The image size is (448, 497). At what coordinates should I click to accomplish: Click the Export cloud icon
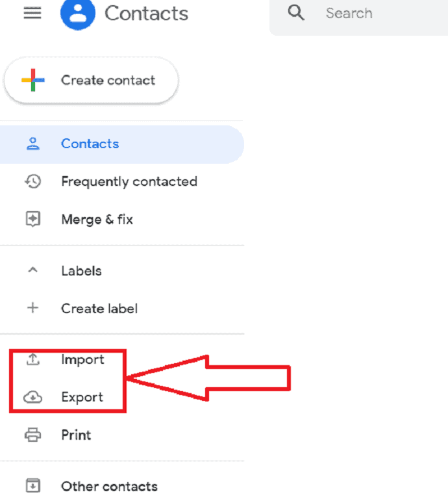pyautogui.click(x=33, y=397)
